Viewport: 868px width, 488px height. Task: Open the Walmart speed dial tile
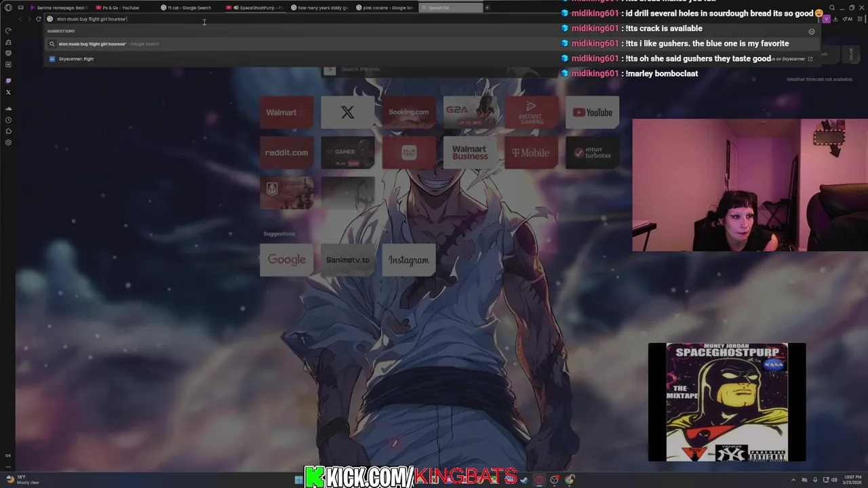coord(287,113)
